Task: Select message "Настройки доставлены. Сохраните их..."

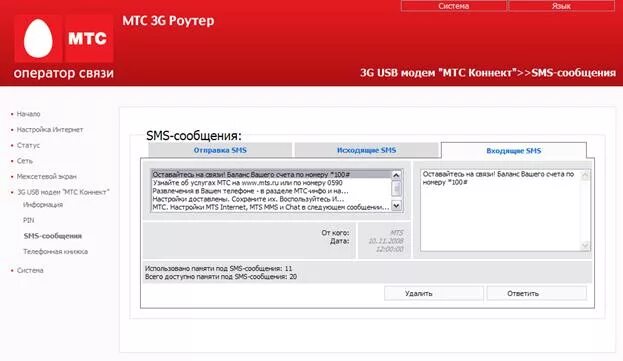Action: pyautogui.click(x=271, y=199)
